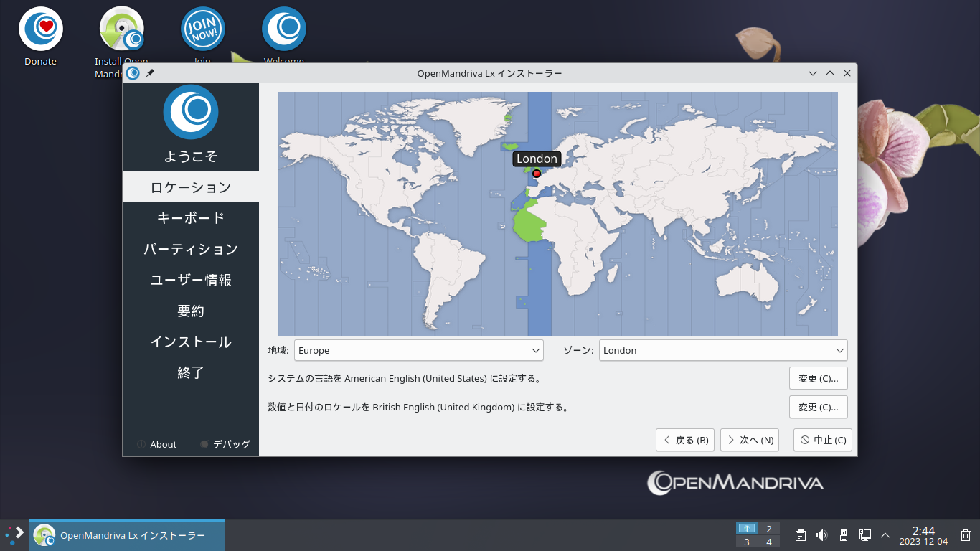
Task: Open the About button in sidebar
Action: tap(157, 444)
